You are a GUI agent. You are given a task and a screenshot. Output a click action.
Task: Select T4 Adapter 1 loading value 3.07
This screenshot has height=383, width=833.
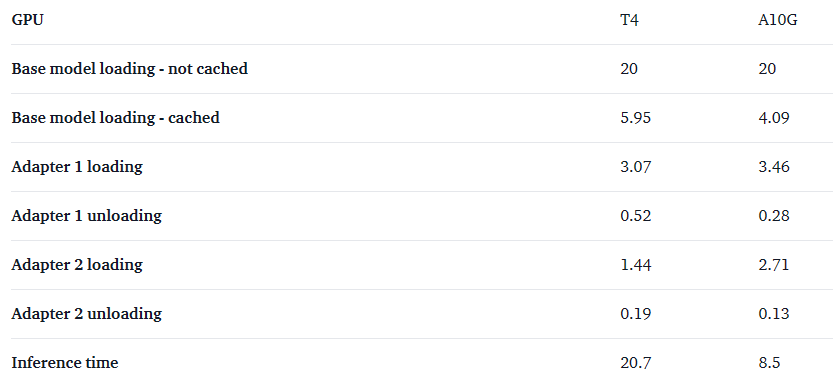pyautogui.click(x=636, y=167)
